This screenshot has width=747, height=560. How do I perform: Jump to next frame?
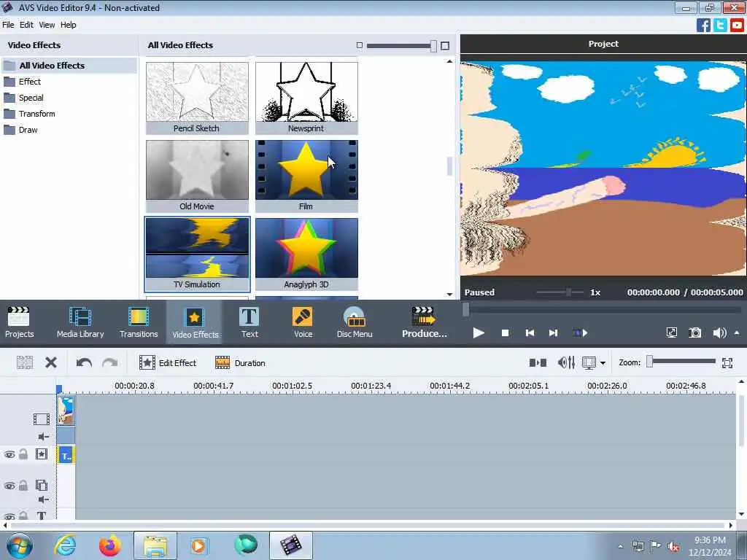pyautogui.click(x=553, y=332)
